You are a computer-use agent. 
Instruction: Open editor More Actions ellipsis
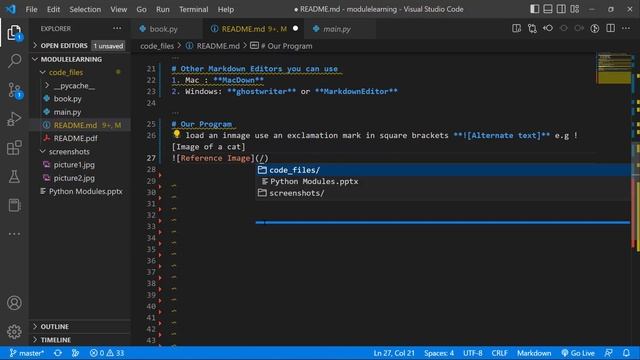(x=626, y=29)
